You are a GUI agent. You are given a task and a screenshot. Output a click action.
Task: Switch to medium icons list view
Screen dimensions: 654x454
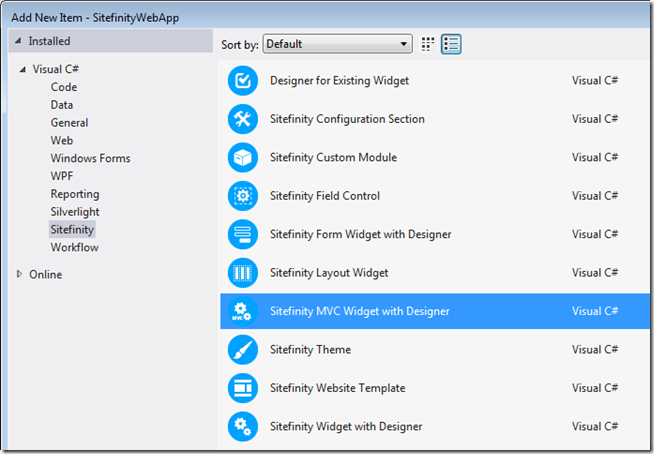click(451, 44)
